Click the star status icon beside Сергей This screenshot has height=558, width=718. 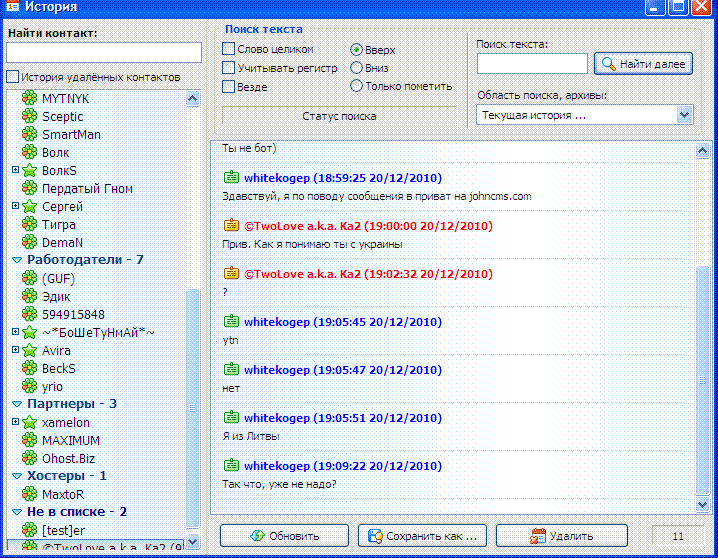point(29,207)
